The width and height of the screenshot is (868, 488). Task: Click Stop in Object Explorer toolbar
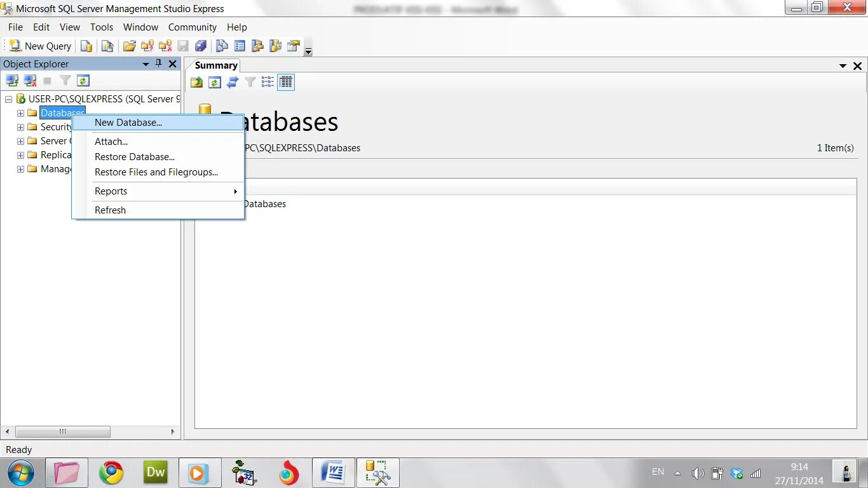[x=47, y=81]
